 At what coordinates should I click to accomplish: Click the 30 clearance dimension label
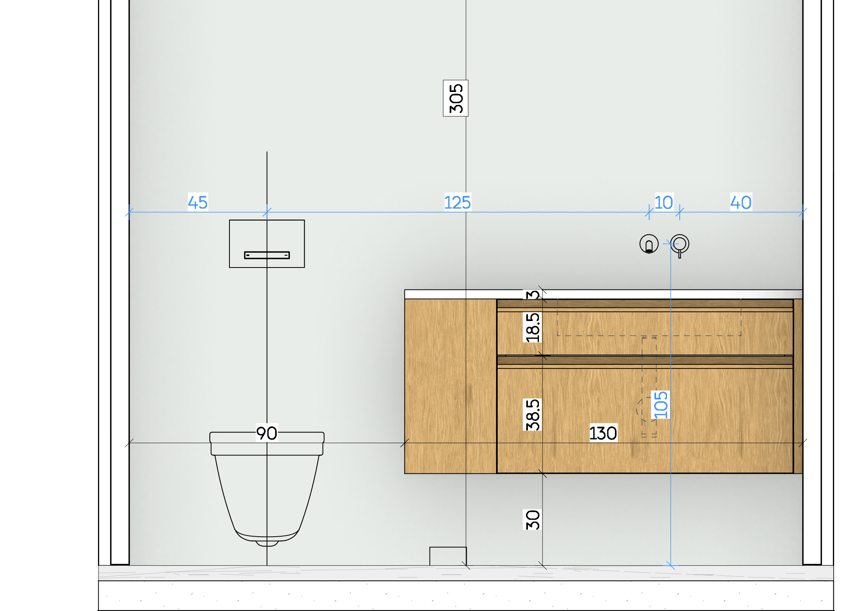coord(532,520)
